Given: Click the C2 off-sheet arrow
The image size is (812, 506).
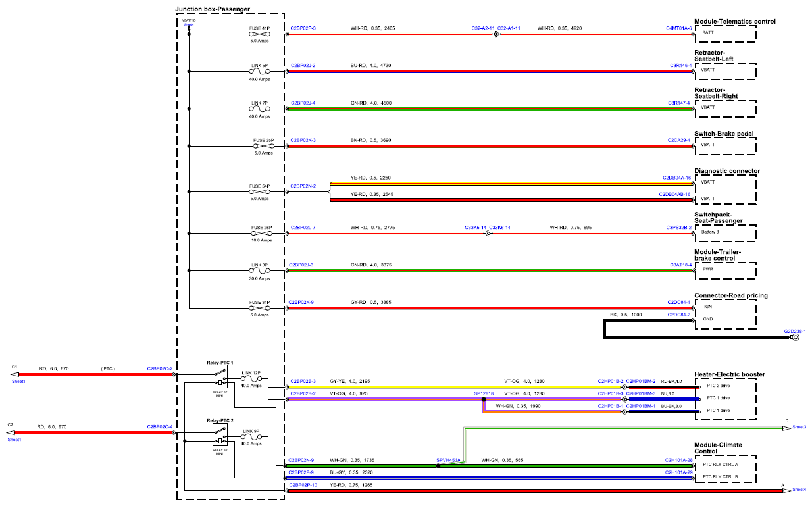Looking at the screenshot, I should tap(9, 433).
